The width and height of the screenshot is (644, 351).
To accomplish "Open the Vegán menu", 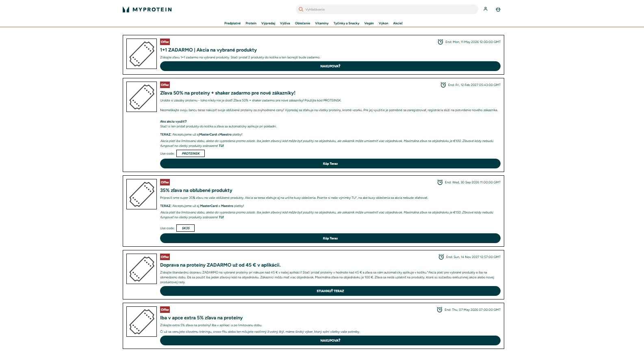I will pyautogui.click(x=369, y=23).
